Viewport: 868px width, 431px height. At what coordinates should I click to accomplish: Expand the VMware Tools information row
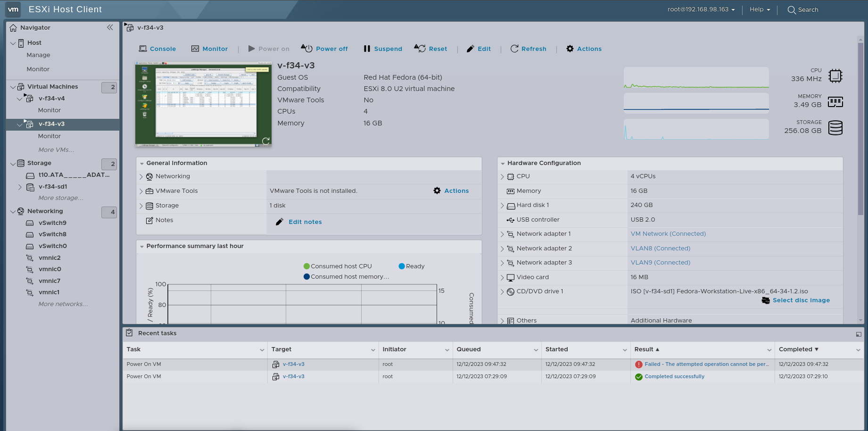click(x=141, y=191)
